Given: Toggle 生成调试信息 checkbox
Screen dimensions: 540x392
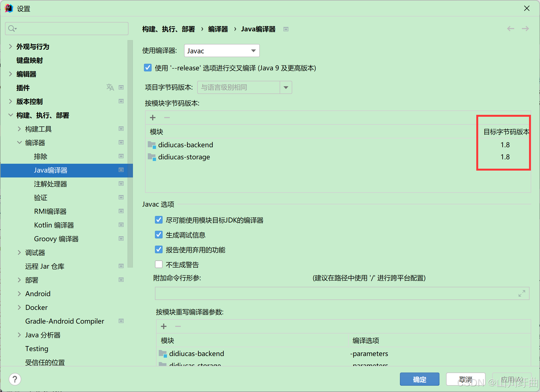Looking at the screenshot, I should tap(159, 235).
